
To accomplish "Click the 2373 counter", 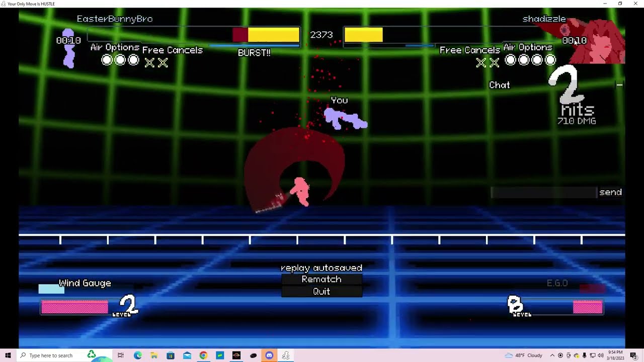I will (321, 35).
